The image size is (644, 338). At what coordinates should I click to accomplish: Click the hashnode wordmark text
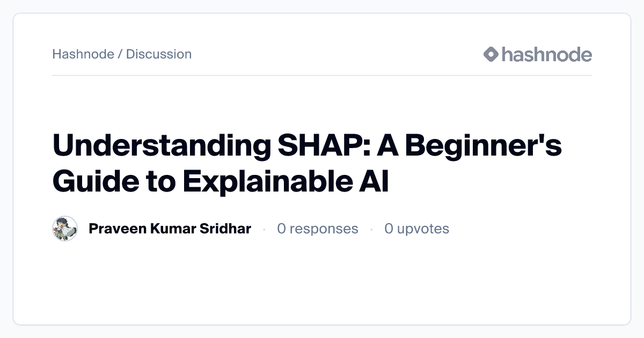[x=546, y=54]
